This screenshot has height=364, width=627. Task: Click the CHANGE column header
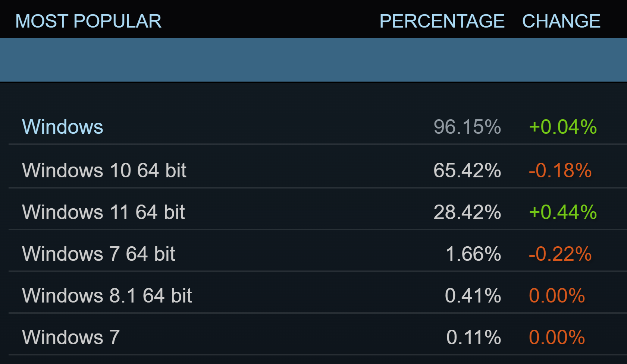pos(561,21)
